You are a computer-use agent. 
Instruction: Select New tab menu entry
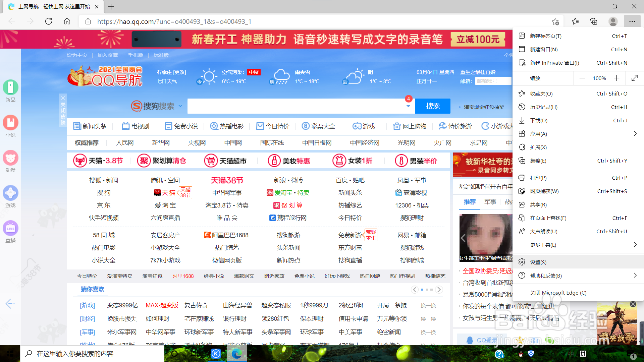point(578,36)
